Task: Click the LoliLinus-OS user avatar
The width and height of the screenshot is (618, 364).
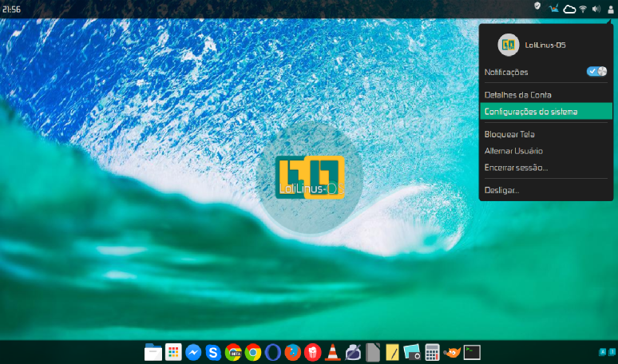Action: coord(509,45)
